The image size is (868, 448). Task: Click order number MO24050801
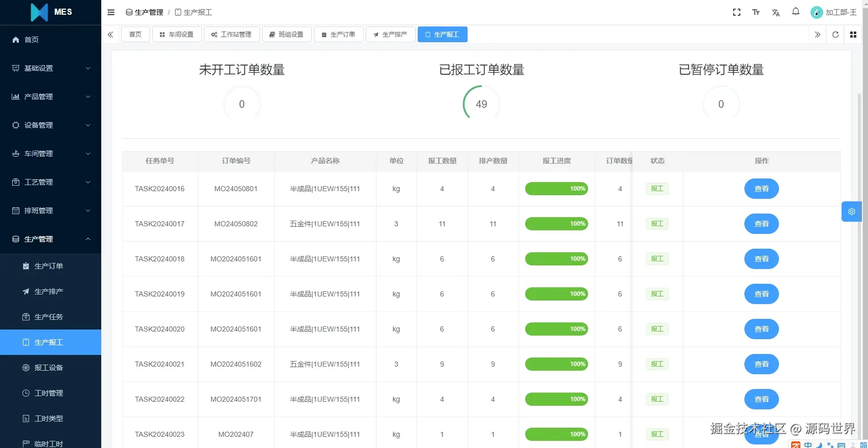click(236, 189)
